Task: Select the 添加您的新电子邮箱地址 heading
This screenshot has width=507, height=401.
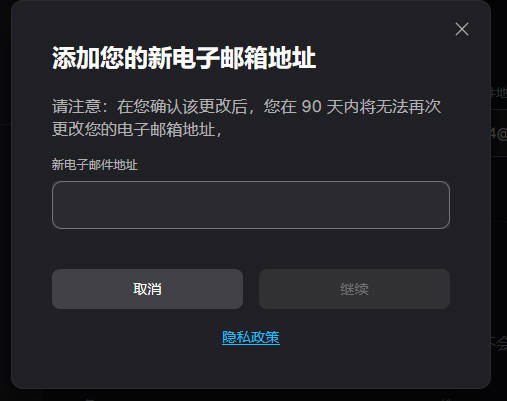Action: pos(184,58)
